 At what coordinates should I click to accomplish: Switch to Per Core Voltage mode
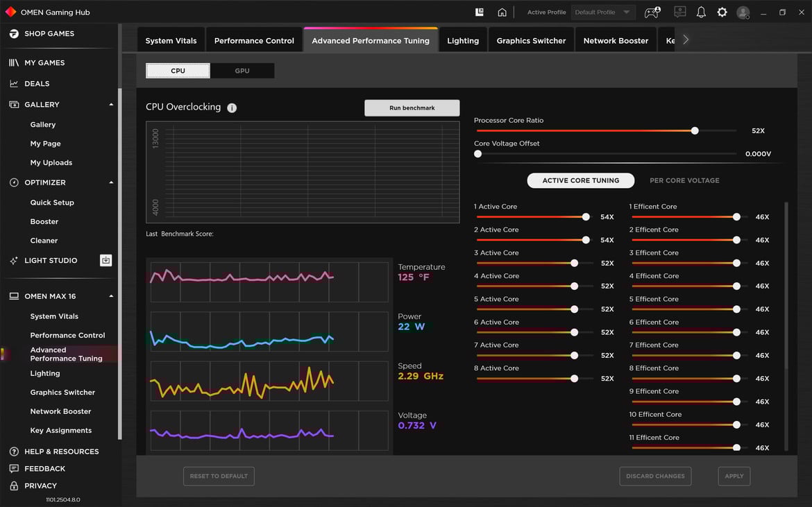click(x=684, y=180)
